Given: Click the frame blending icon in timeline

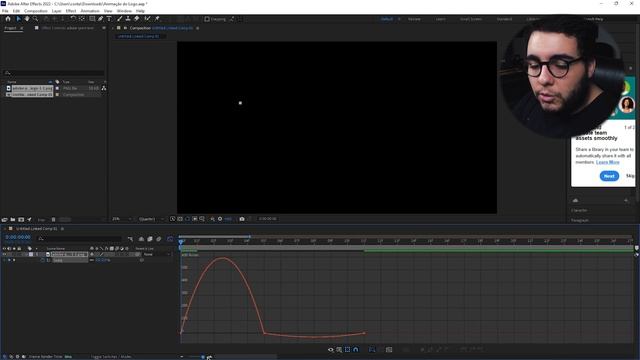Looking at the screenshot, I should [150, 239].
